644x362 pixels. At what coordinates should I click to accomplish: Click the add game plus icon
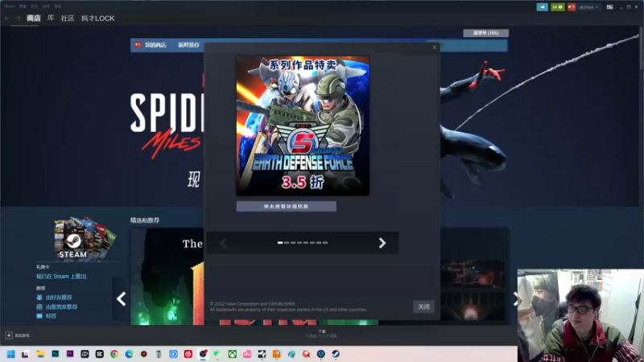[9, 335]
